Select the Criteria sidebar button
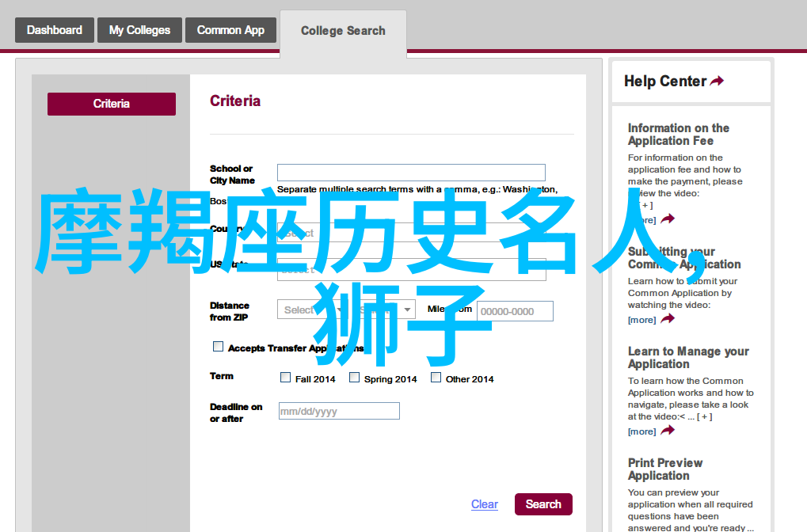 pos(112,104)
